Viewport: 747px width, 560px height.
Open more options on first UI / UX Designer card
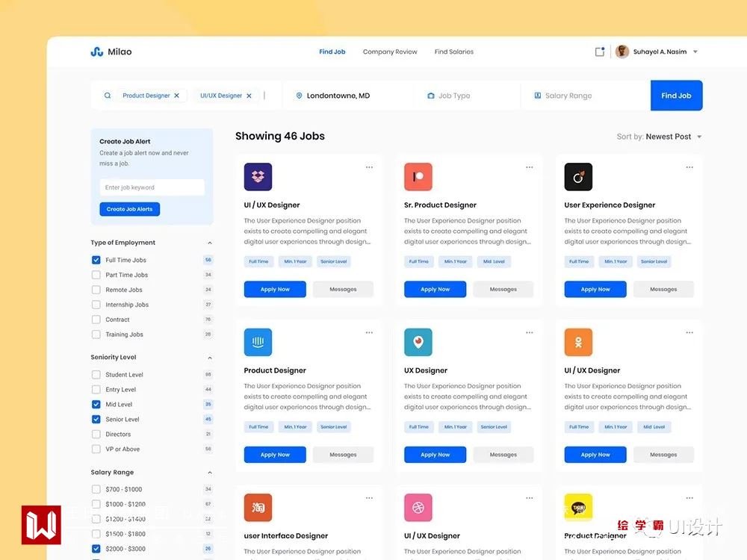click(369, 167)
